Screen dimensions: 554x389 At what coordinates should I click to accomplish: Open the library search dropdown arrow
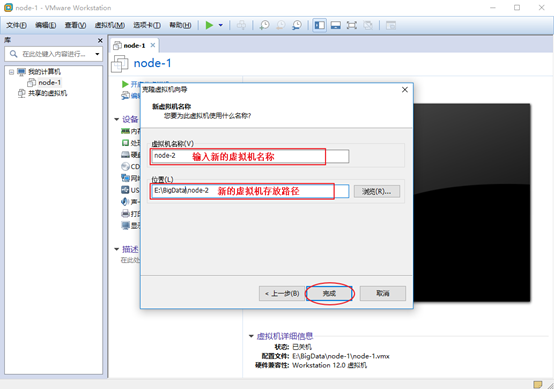[x=97, y=54]
